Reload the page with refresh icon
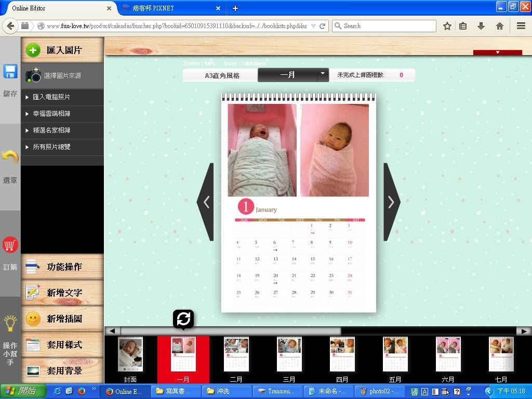This screenshot has height=399, width=532. click(x=322, y=26)
